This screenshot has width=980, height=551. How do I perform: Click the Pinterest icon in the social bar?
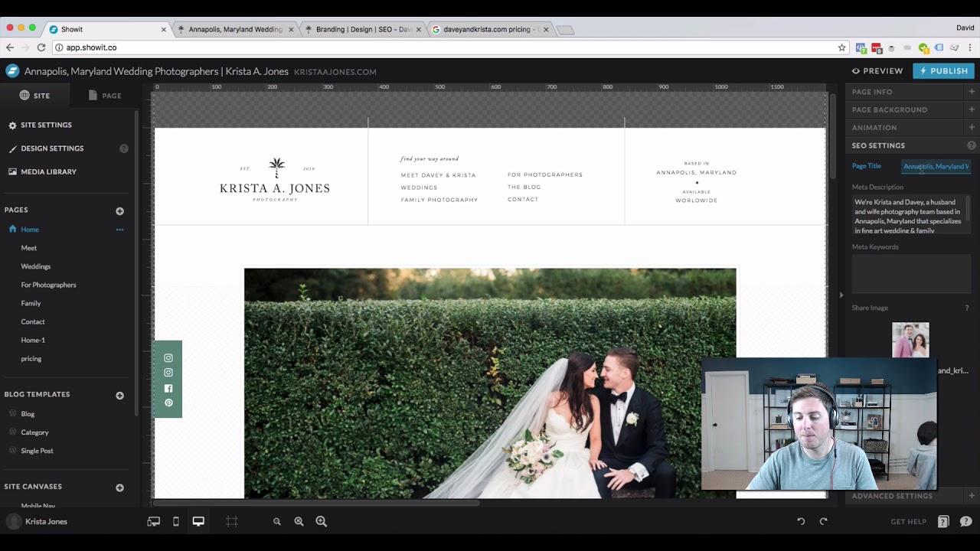click(x=168, y=403)
